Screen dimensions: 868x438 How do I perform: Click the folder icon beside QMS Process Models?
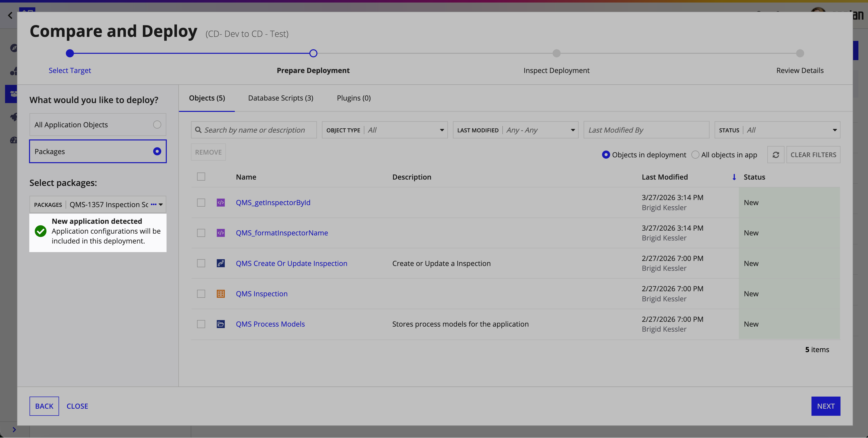(221, 324)
